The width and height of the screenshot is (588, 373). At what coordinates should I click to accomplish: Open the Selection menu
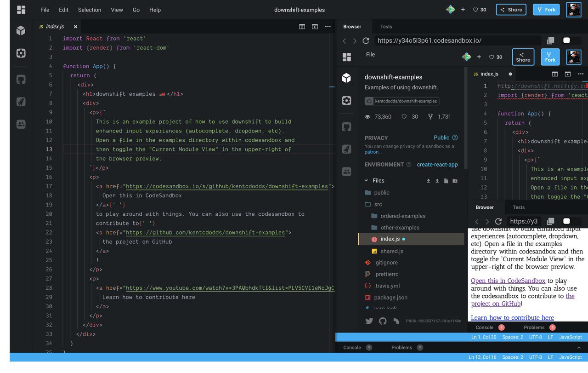(90, 10)
